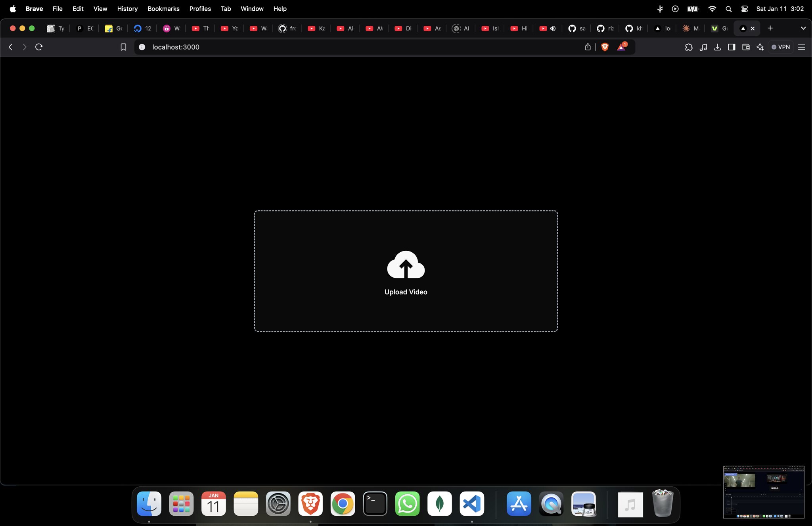The width and height of the screenshot is (812, 526).
Task: Open the Bookmarks menu
Action: 163,9
